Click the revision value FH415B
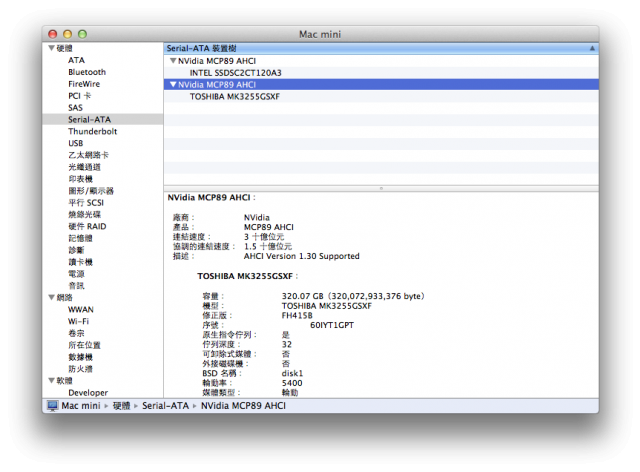 point(297,315)
